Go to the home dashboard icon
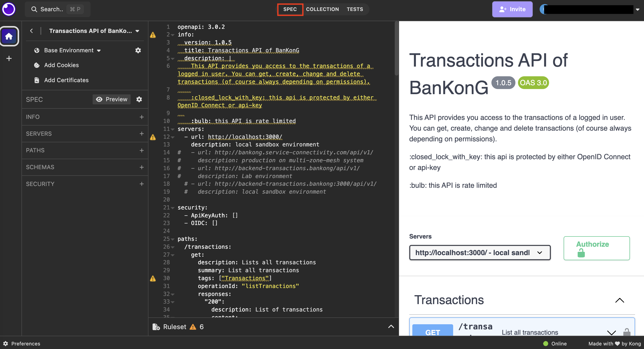This screenshot has height=349, width=644. coord(9,36)
